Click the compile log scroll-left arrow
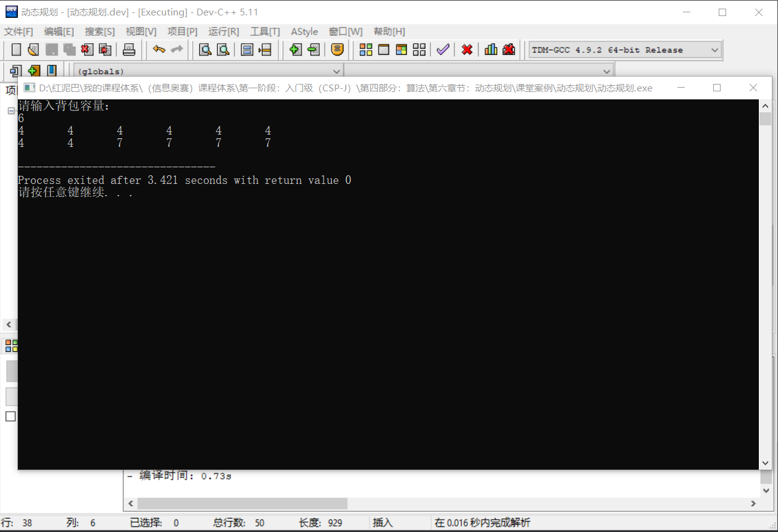This screenshot has height=532, width=778. coord(131,504)
